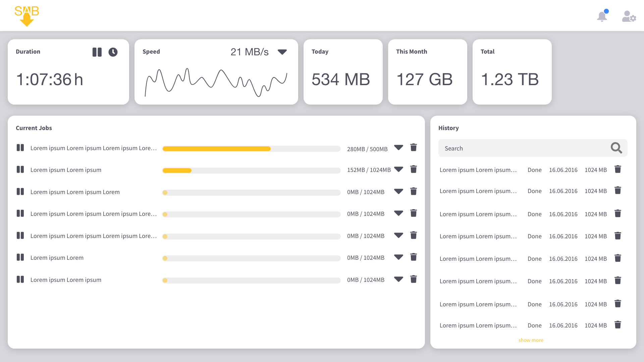Screen dimensions: 644x362
Task: Delete the fourth current job
Action: (414, 213)
